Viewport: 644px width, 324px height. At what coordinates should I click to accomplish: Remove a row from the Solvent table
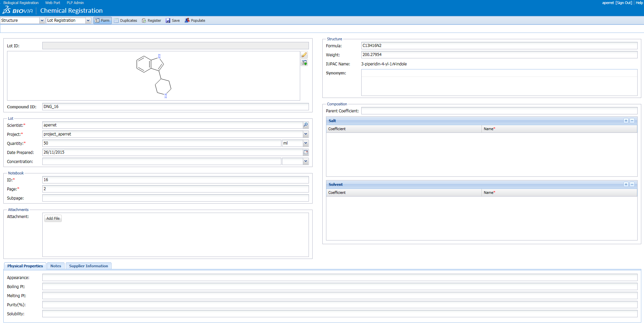pos(632,184)
